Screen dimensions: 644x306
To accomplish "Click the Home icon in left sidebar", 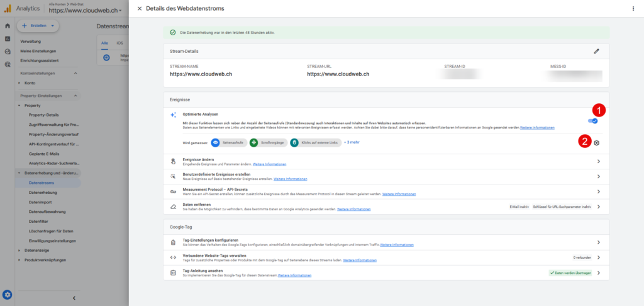I will (8, 26).
